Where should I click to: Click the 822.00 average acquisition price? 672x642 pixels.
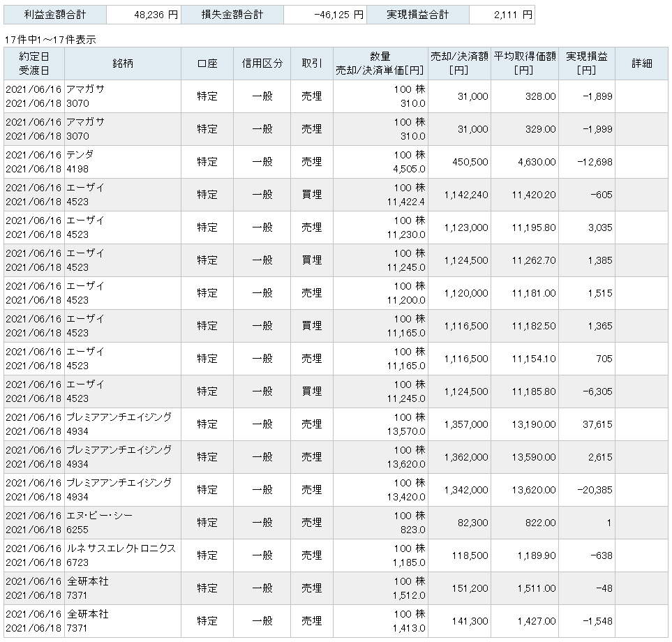tap(540, 523)
